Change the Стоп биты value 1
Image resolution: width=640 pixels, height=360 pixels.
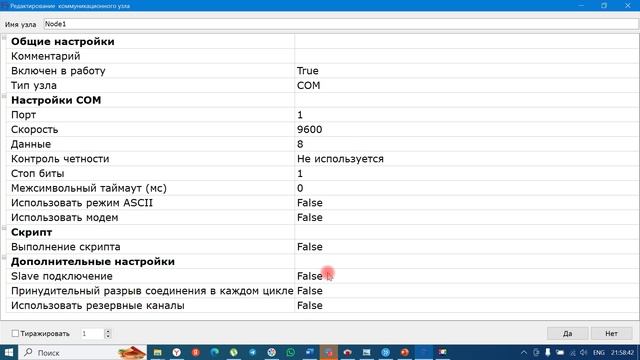pos(466,173)
